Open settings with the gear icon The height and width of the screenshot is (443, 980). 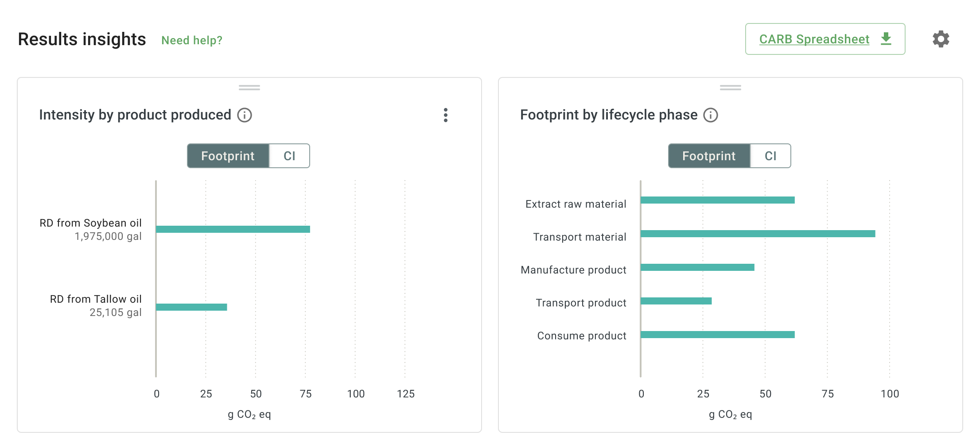[x=941, y=39]
